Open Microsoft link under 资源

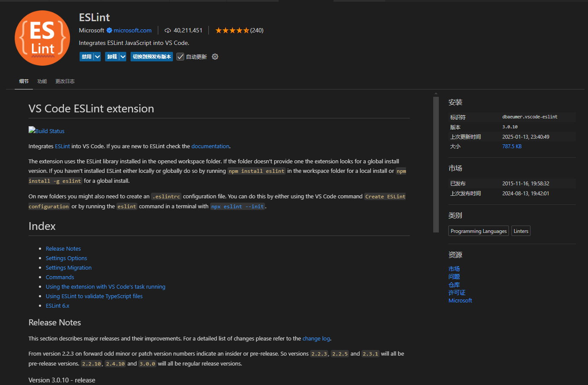pos(460,300)
